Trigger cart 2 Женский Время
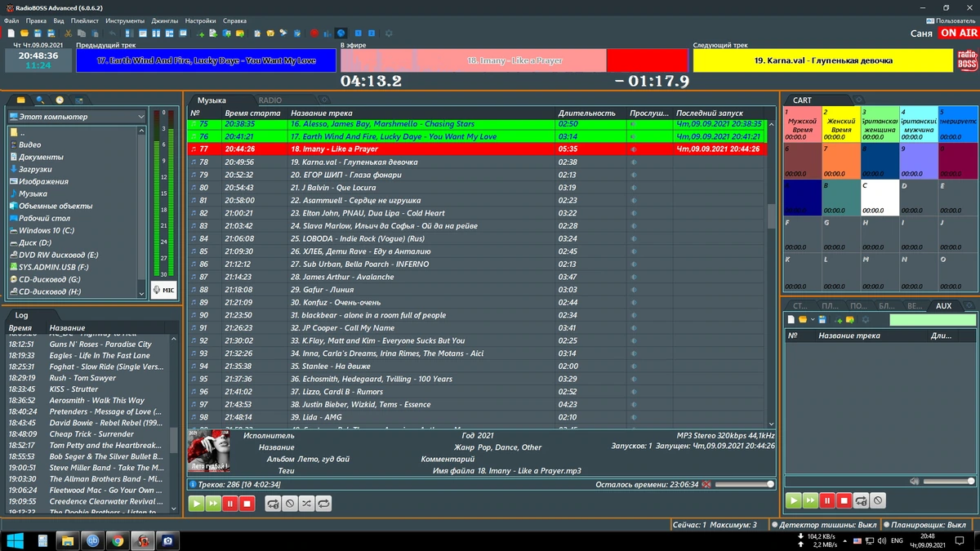Viewport: 980px width, 551px height. coord(840,125)
